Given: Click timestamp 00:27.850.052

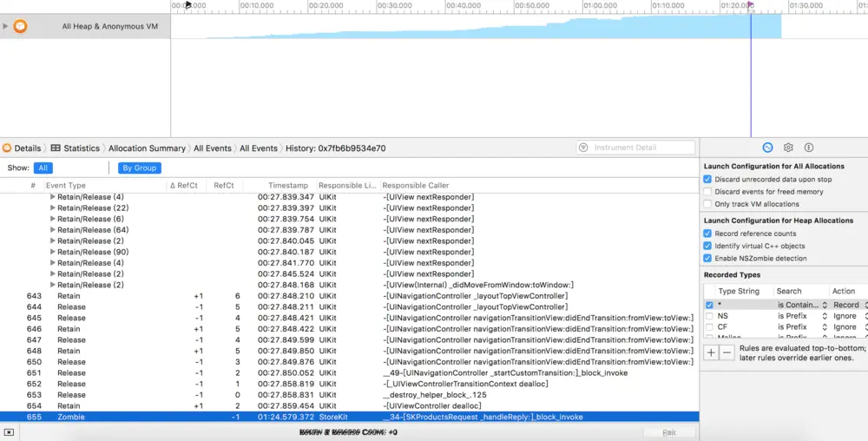Looking at the screenshot, I should [286, 373].
